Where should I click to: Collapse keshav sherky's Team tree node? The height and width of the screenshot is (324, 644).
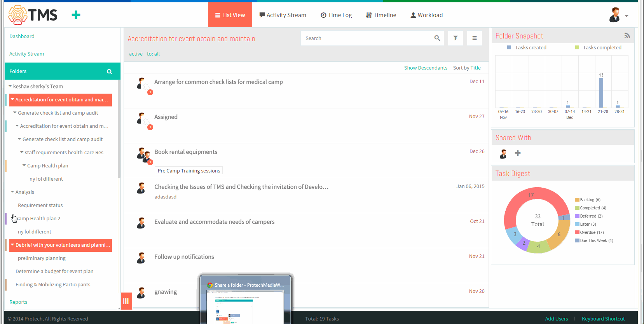[10, 86]
